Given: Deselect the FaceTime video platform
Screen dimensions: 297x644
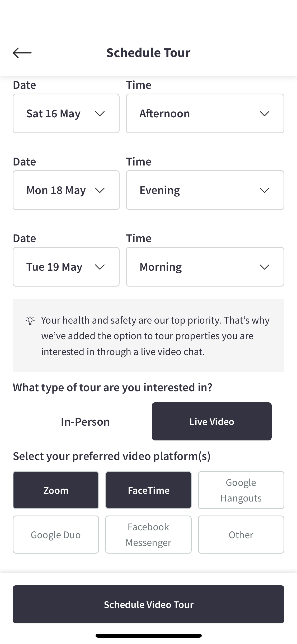Looking at the screenshot, I should tap(148, 490).
